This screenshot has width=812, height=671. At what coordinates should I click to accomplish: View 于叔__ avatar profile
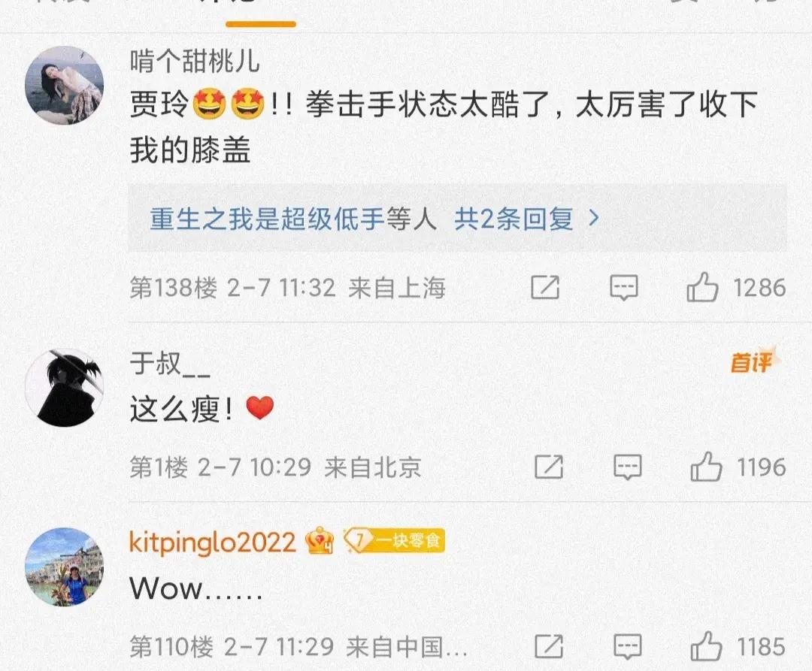click(x=64, y=388)
